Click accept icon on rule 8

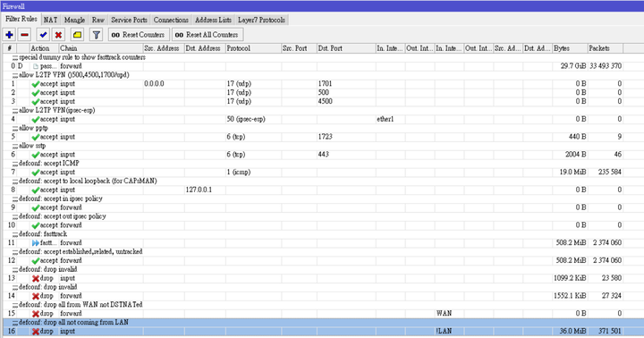36,190
